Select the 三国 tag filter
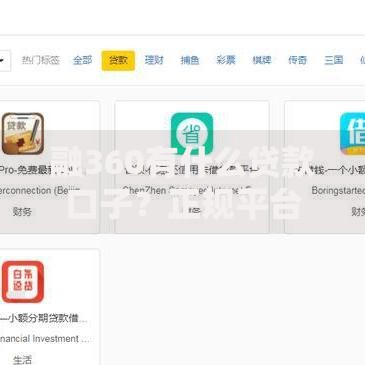 pyautogui.click(x=333, y=60)
